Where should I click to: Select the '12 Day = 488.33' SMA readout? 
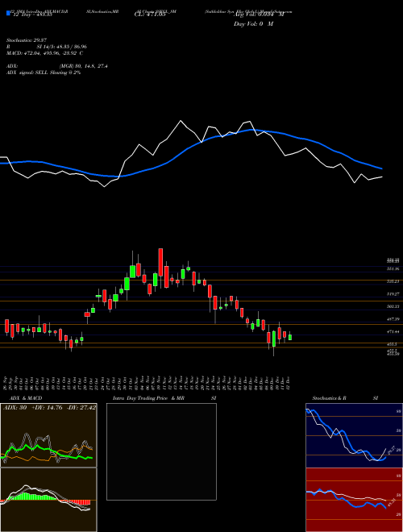click(x=31, y=15)
